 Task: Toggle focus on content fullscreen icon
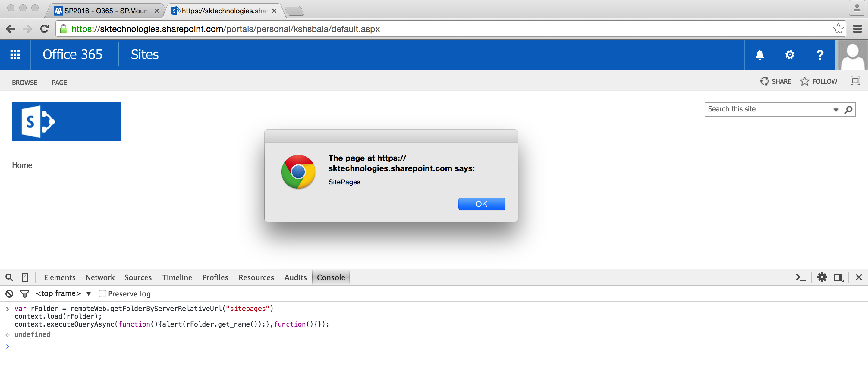click(855, 81)
